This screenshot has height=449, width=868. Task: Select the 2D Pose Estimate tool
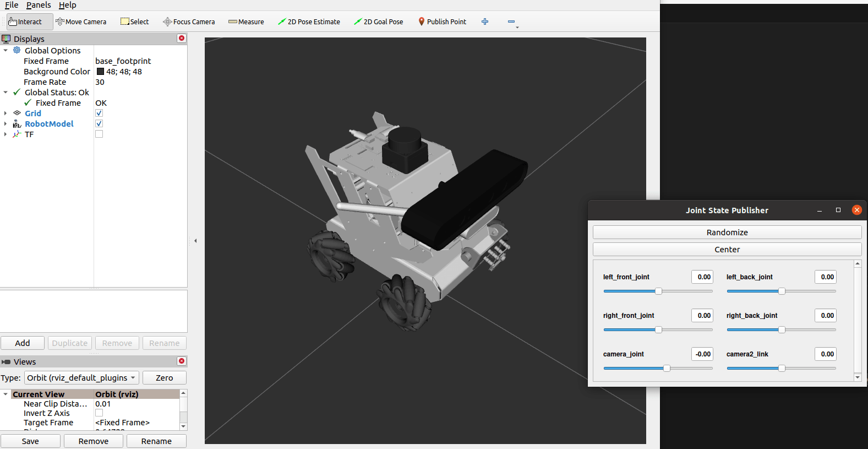(x=309, y=22)
